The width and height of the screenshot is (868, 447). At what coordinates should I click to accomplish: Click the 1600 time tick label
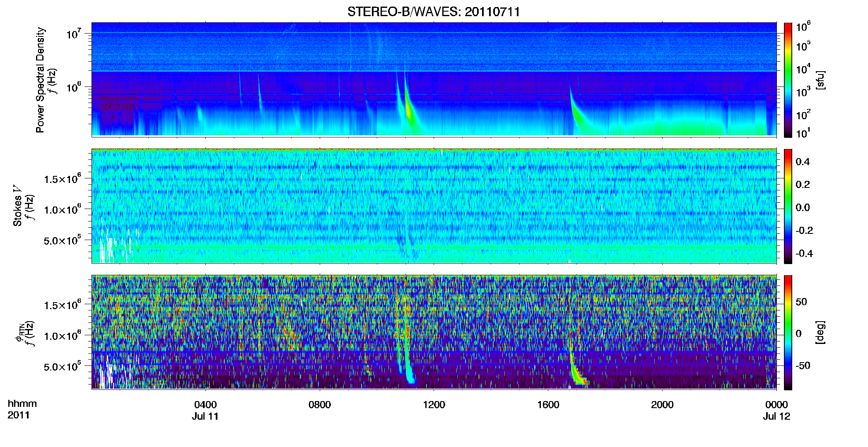(x=548, y=405)
